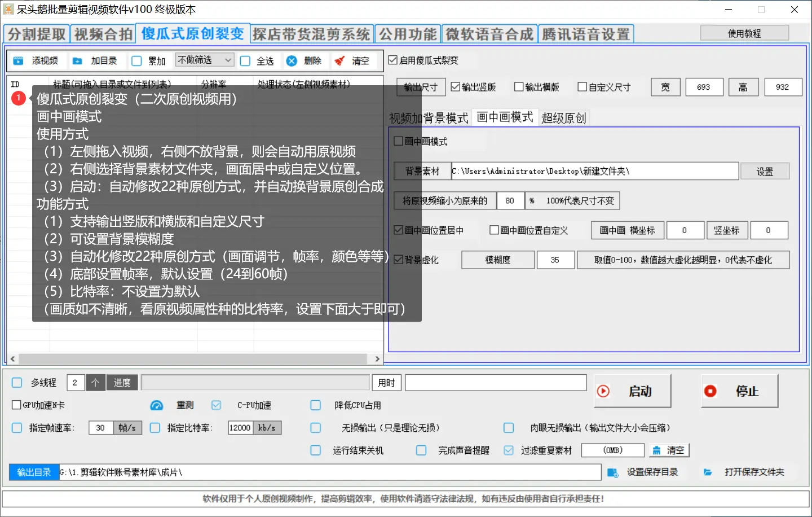The image size is (812, 517).
Task: Select the 超级原创 mode tab
Action: click(563, 117)
